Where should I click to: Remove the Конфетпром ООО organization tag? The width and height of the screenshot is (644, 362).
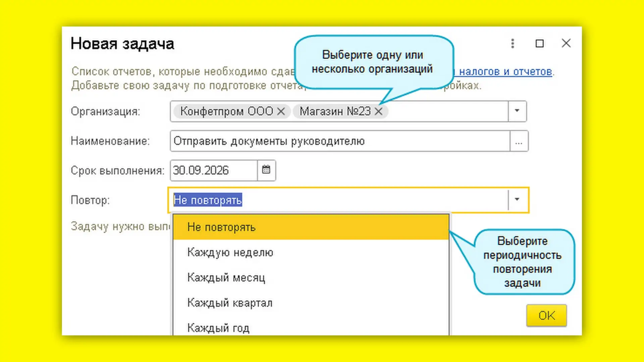(x=281, y=111)
